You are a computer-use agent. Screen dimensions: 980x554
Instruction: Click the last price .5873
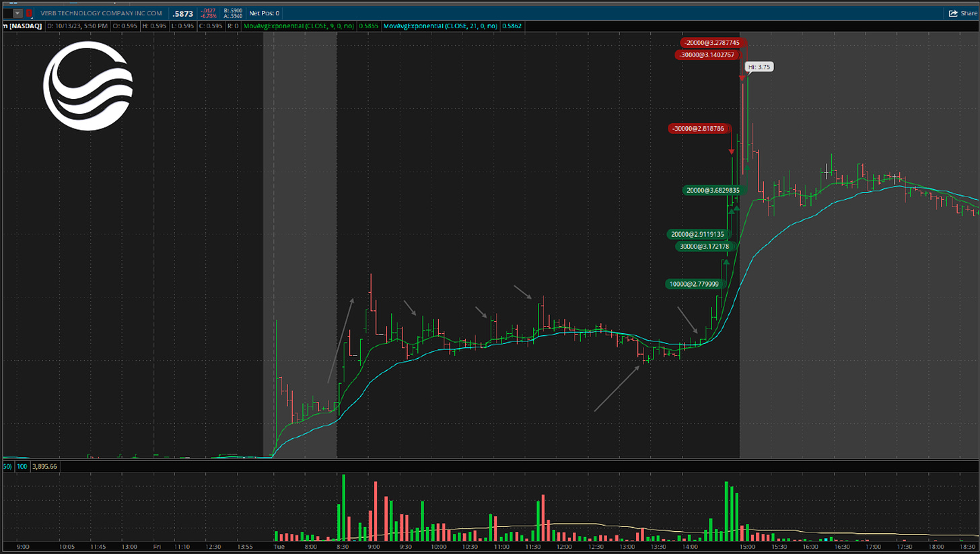coord(182,13)
